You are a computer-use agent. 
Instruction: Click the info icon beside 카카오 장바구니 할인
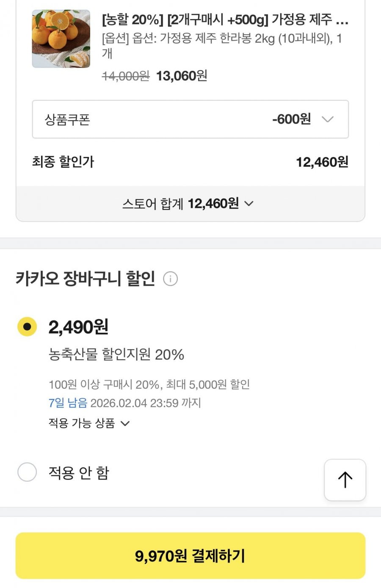[x=170, y=279]
